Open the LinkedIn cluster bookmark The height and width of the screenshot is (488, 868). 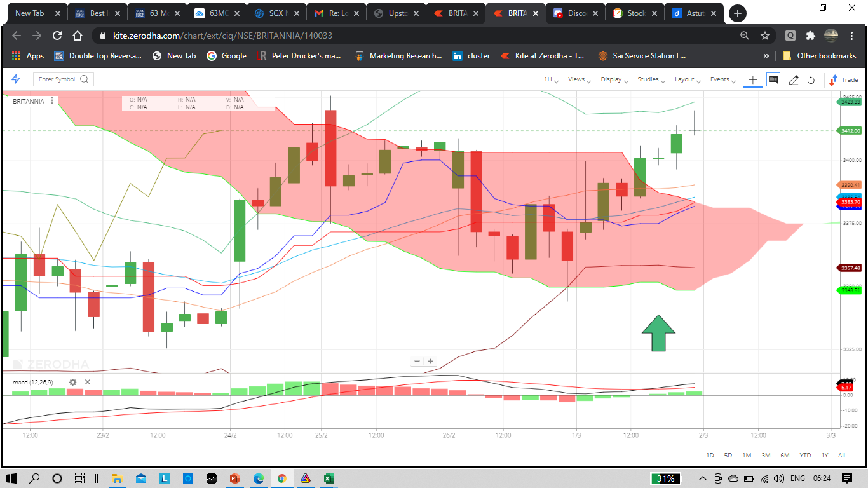(x=471, y=56)
